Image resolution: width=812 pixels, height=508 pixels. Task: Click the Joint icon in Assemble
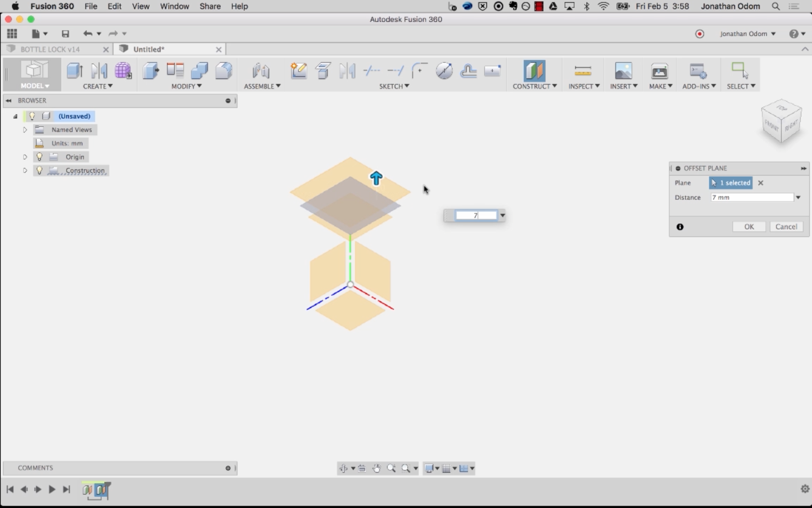(261, 71)
